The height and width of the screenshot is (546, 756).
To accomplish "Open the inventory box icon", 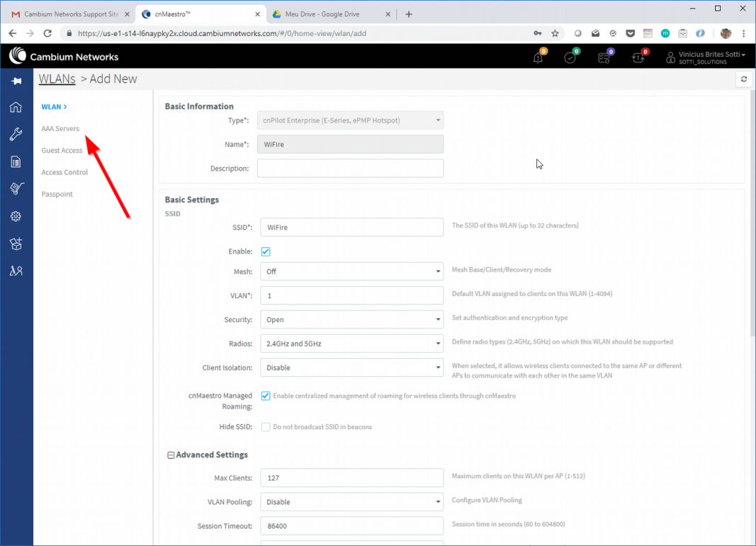I will [16, 243].
